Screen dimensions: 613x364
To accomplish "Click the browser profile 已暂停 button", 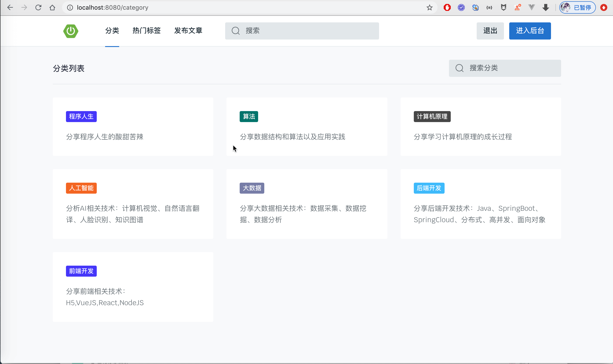I will click(x=577, y=8).
